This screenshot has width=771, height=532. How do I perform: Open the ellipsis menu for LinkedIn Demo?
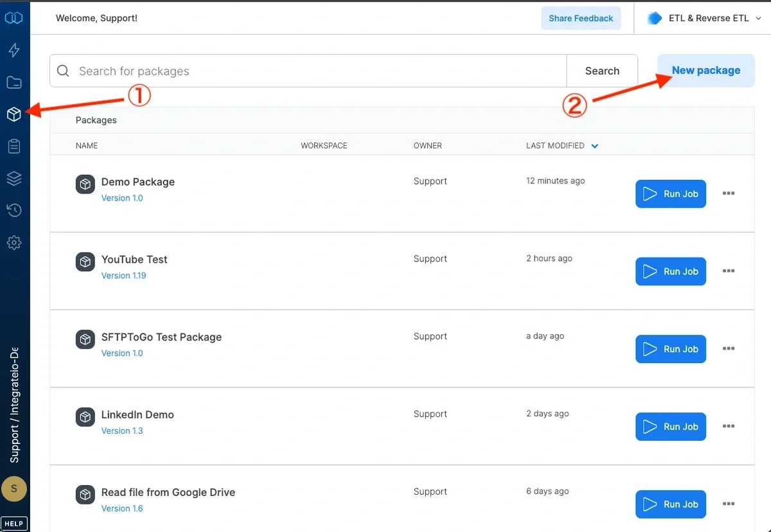pos(729,426)
